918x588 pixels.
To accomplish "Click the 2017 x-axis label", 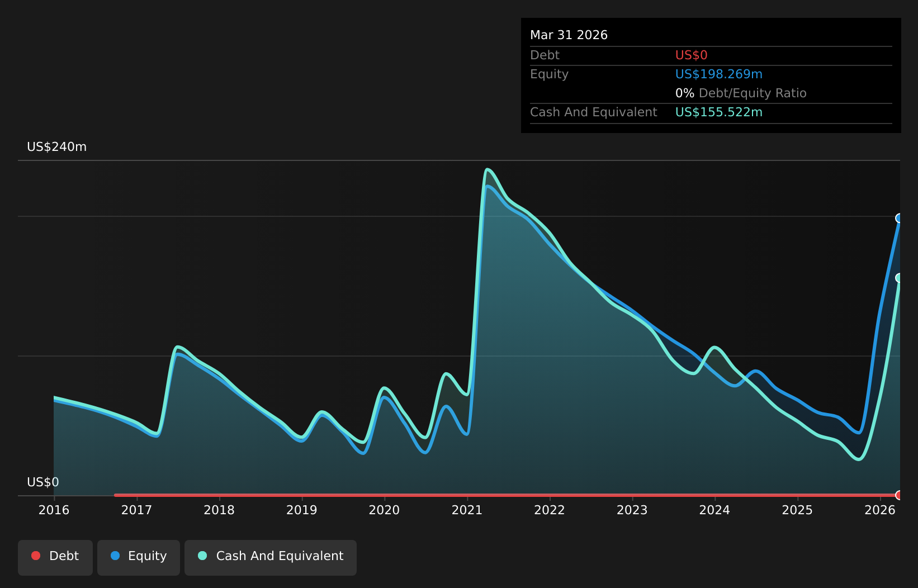I will coord(136,510).
